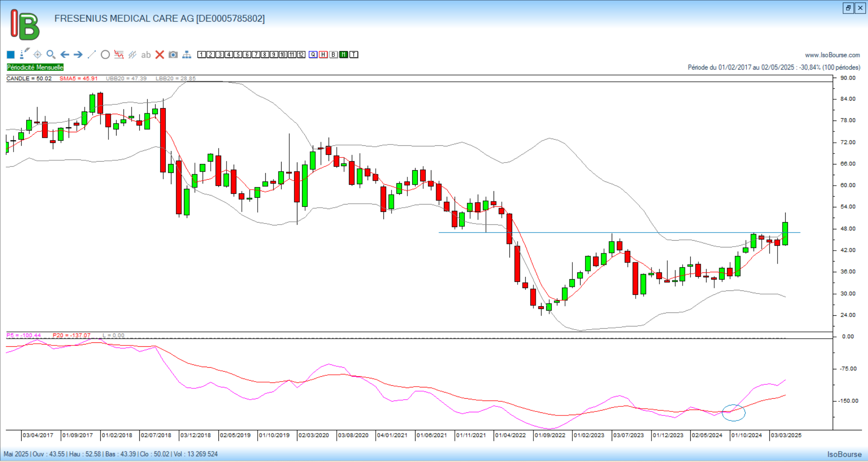The width and height of the screenshot is (868, 462).
Task: Click the latest green May 2025 candle
Action: click(785, 233)
